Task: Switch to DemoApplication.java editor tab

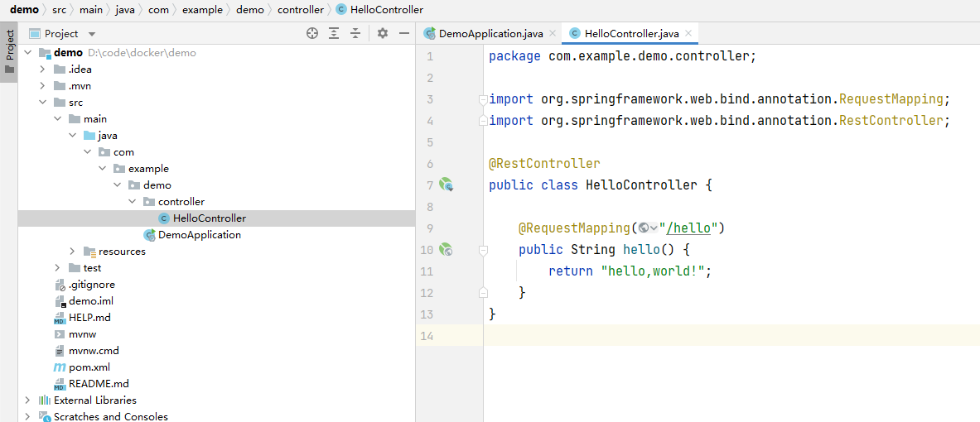Action: pos(484,34)
